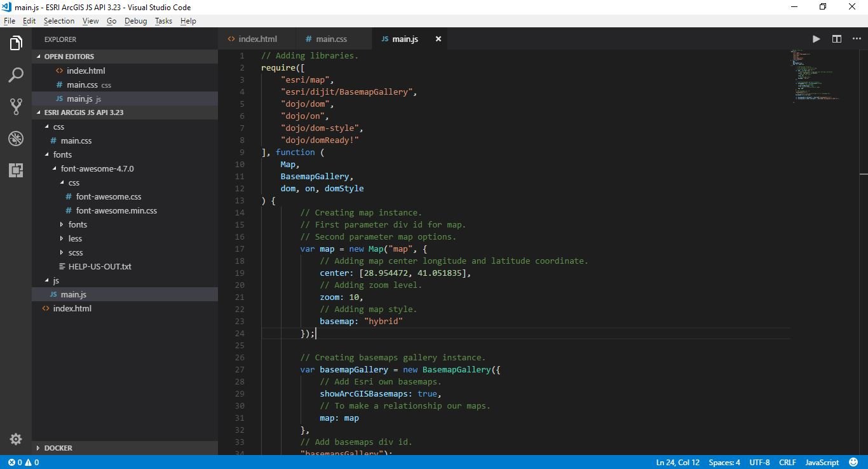Open the Help menu
This screenshot has height=469, width=868.
coord(188,21)
